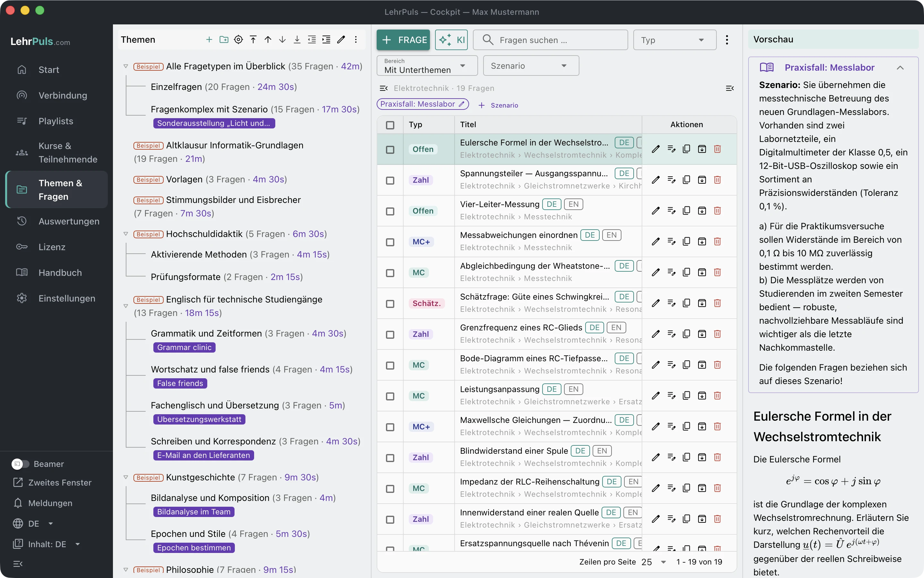Archive the Abgleichbedingung der Wheatstone question
The height and width of the screenshot is (578, 924).
tap(702, 273)
